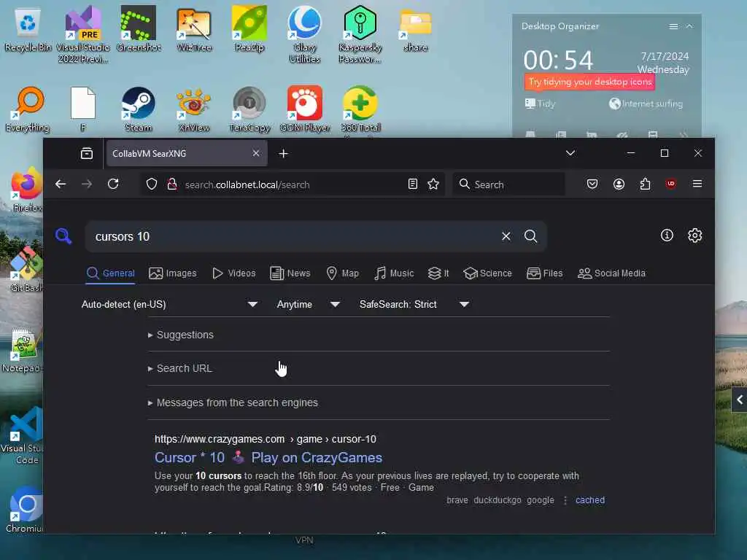This screenshot has height=560, width=747.
Task: Open WizTree desktop shortcut
Action: pos(194,28)
